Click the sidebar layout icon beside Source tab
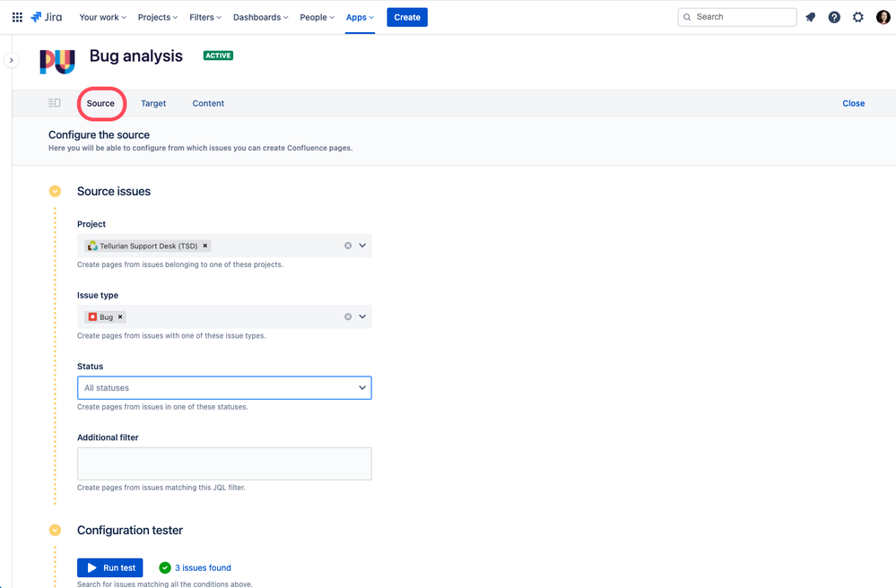Viewport: 896px width, 588px height. click(54, 102)
